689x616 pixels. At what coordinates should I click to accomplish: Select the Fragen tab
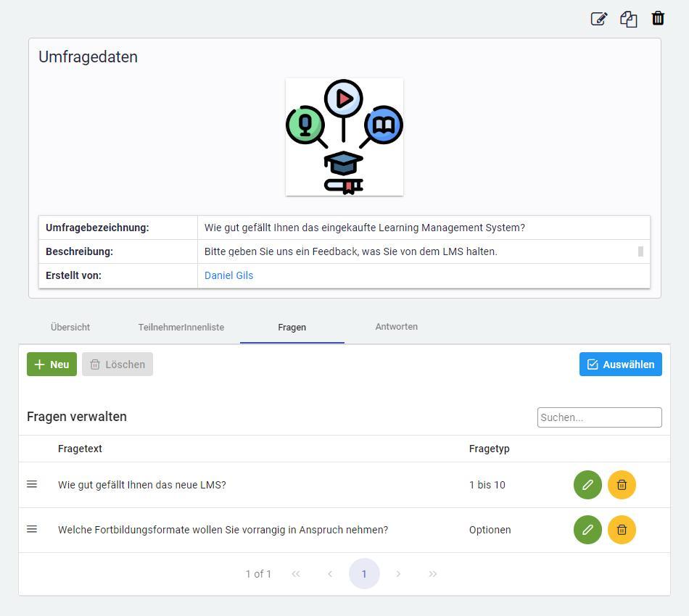(x=292, y=327)
